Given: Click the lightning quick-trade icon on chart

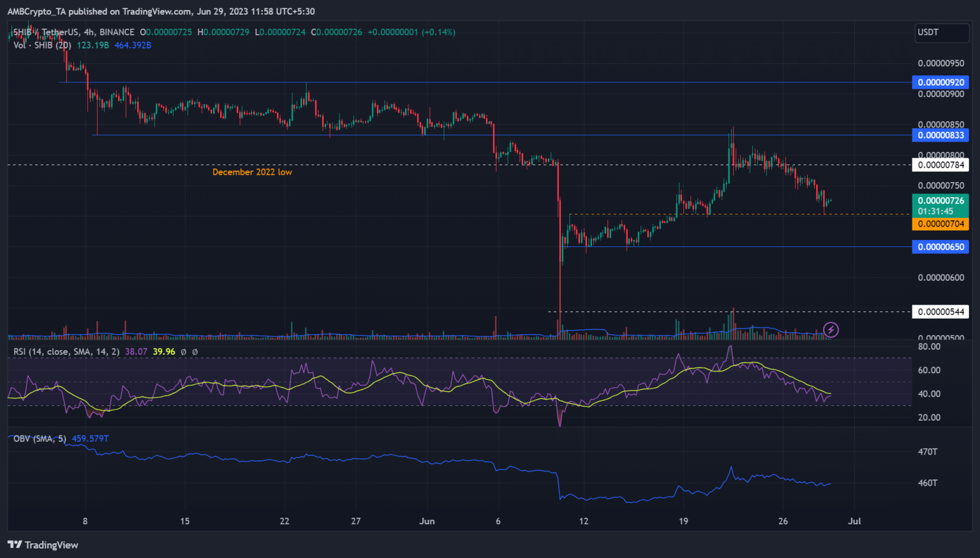Looking at the screenshot, I should 831,330.
